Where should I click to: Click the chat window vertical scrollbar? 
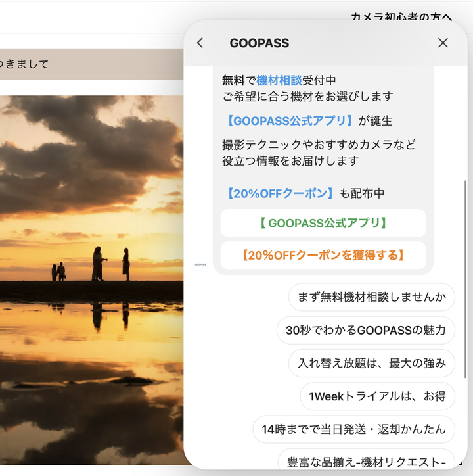[x=465, y=279]
